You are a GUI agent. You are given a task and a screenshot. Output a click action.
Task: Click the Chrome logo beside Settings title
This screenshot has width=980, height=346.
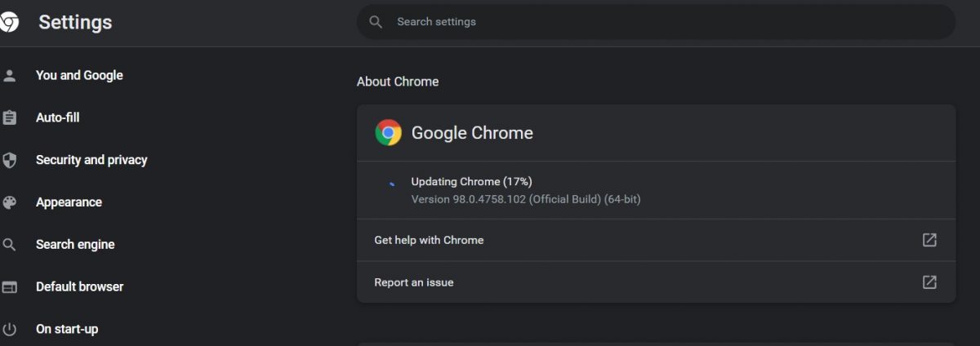point(9,23)
